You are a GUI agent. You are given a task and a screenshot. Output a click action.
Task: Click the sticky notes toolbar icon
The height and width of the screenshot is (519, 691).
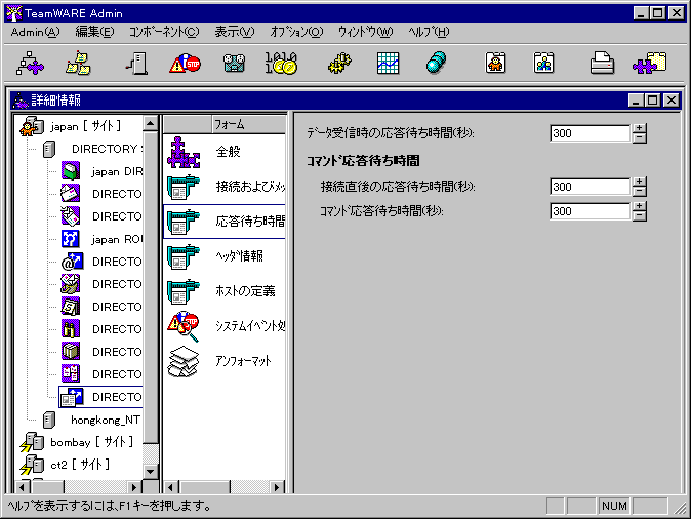(78, 63)
